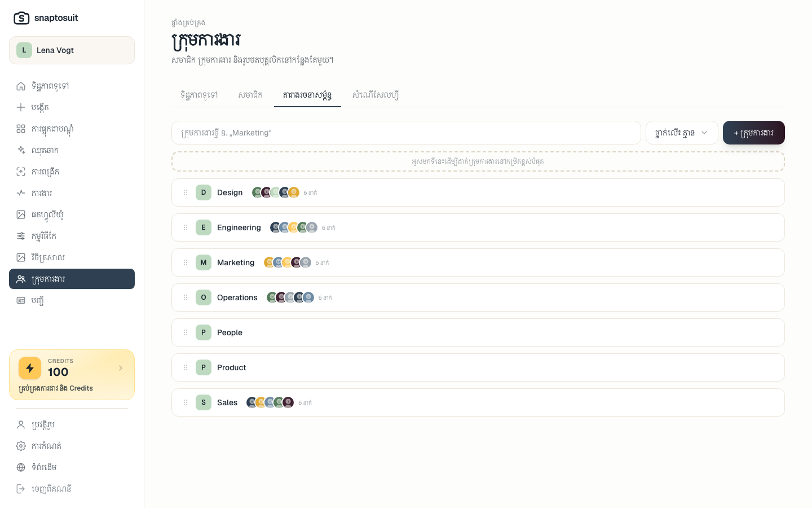Image resolution: width=812 pixels, height=508 pixels.
Task: Click the plus create icon in sidebar
Action: coord(21,107)
